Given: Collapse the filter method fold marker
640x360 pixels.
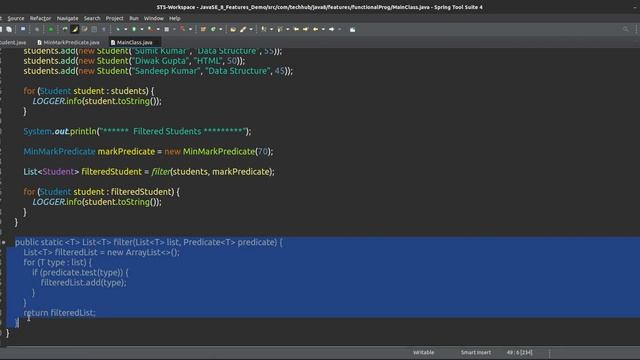Looking at the screenshot, I should click(x=4, y=242).
